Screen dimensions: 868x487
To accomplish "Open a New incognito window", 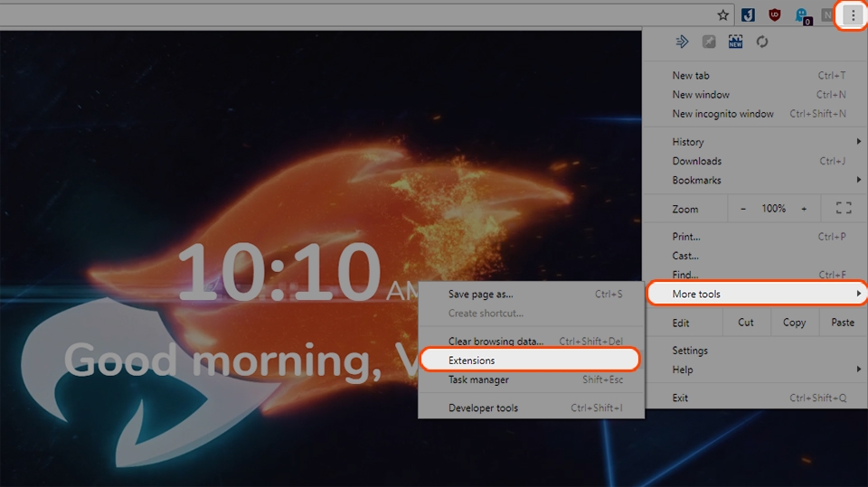I will pos(755,114).
